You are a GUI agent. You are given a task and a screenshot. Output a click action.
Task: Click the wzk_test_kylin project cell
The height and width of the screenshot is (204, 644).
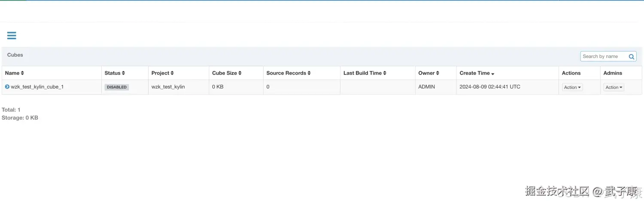click(x=168, y=87)
